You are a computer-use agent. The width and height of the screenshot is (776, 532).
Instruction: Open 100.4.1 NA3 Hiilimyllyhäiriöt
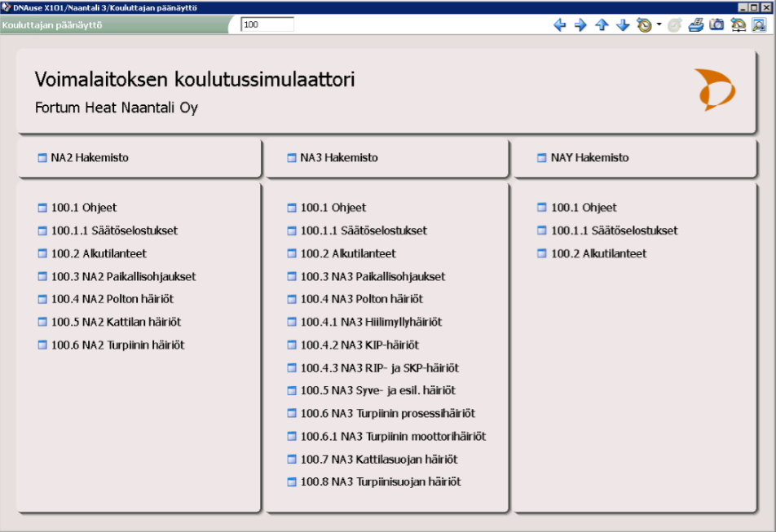(x=364, y=322)
